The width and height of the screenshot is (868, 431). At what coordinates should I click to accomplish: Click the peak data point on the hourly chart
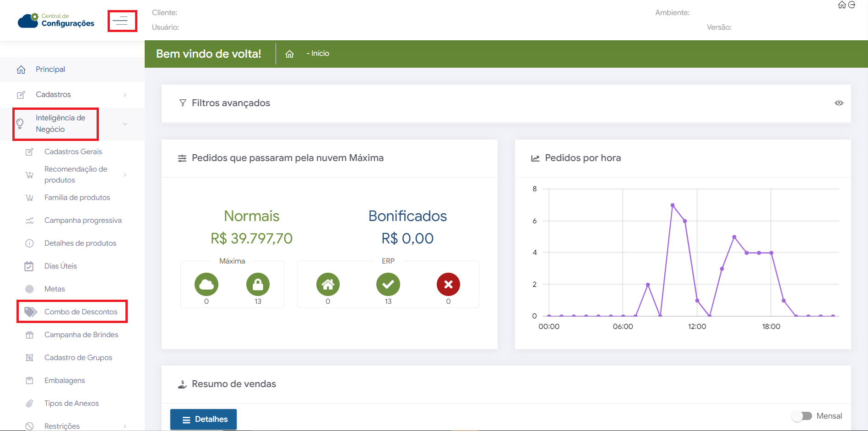[x=673, y=205]
